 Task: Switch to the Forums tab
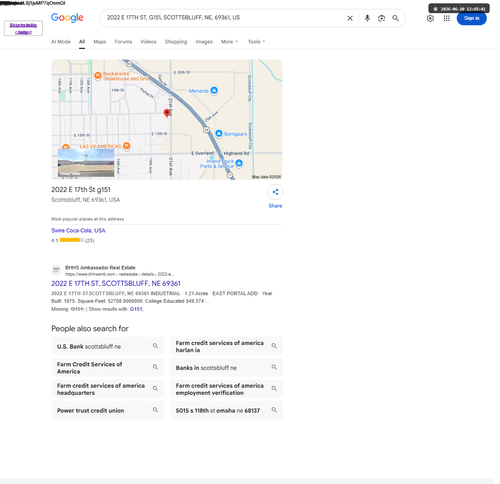pyautogui.click(x=123, y=42)
